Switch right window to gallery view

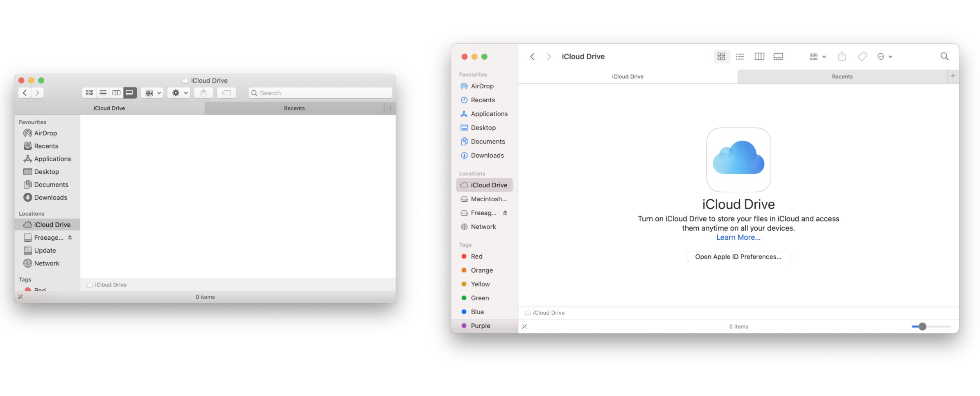[x=778, y=56]
